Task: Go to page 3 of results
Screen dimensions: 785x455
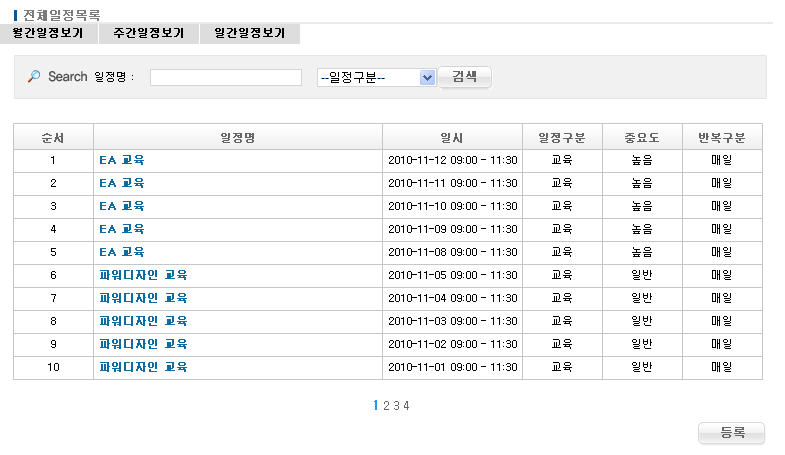Action: pos(396,405)
